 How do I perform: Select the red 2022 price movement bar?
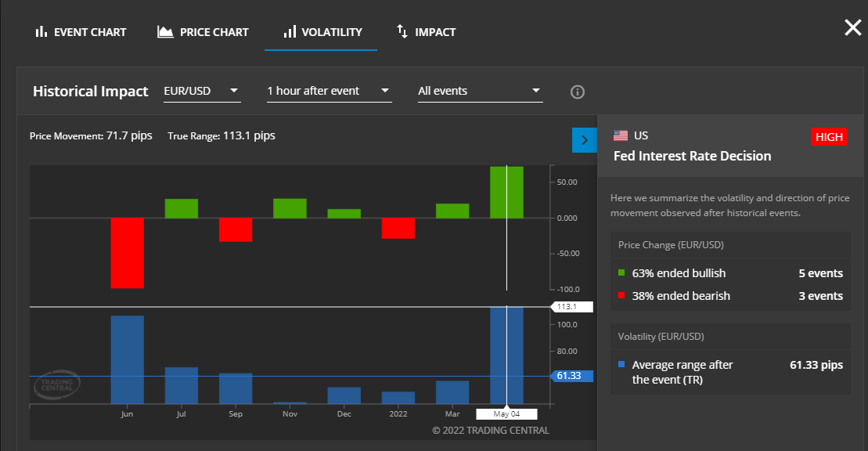398,229
